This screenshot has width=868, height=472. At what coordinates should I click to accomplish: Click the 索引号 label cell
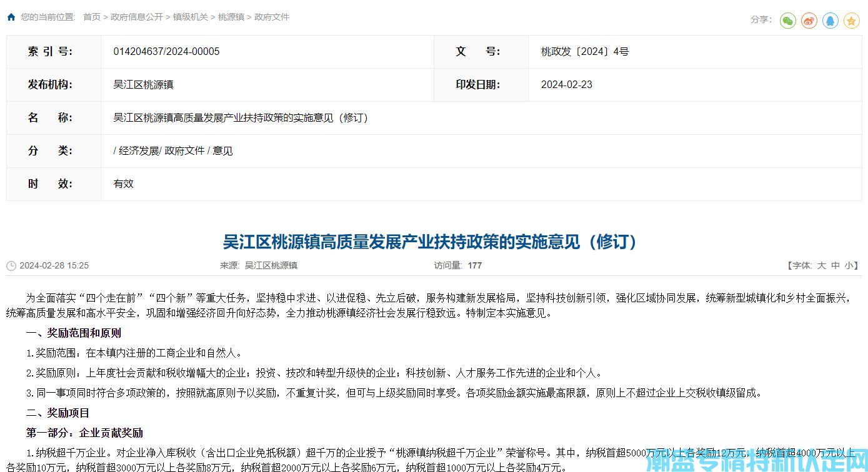coord(54,52)
